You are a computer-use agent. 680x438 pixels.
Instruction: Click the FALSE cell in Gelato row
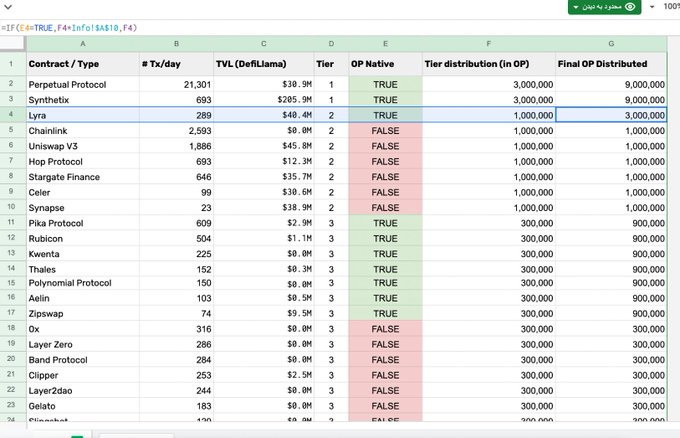[385, 406]
